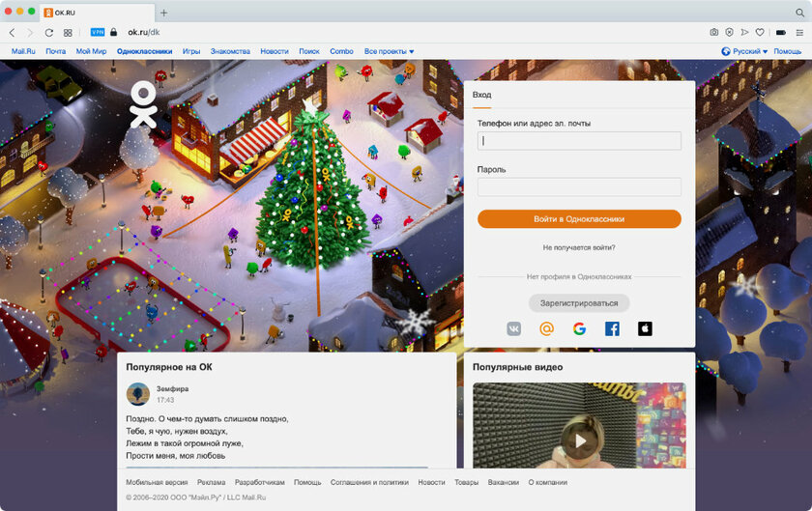The image size is (812, 511).
Task: Click the 17:43 post timestamp
Action: click(x=165, y=400)
